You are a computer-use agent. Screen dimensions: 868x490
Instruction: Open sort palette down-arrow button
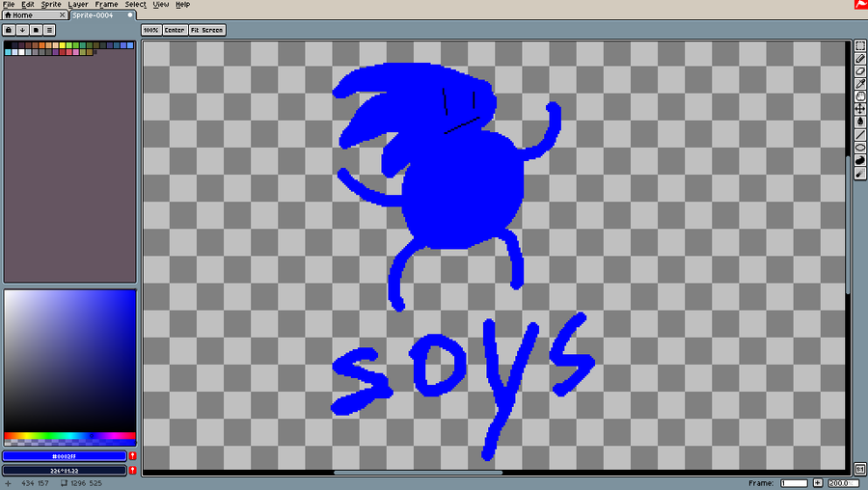[22, 30]
